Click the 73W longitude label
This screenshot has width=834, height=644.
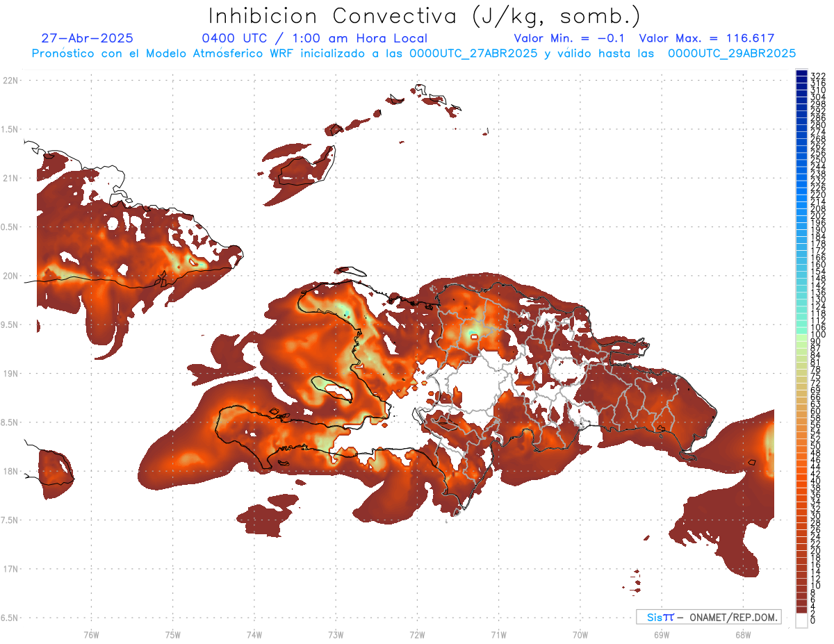(336, 634)
